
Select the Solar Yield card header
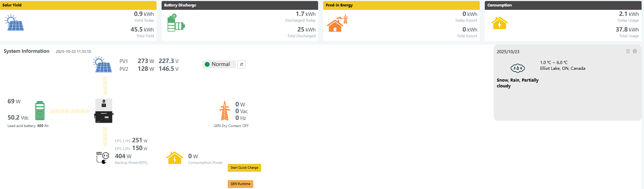[x=78, y=5]
